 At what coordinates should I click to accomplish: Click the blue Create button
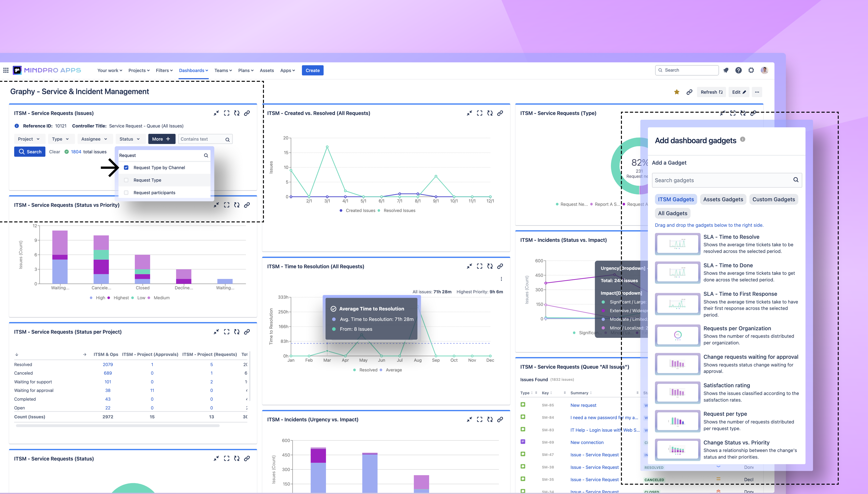pos(312,71)
